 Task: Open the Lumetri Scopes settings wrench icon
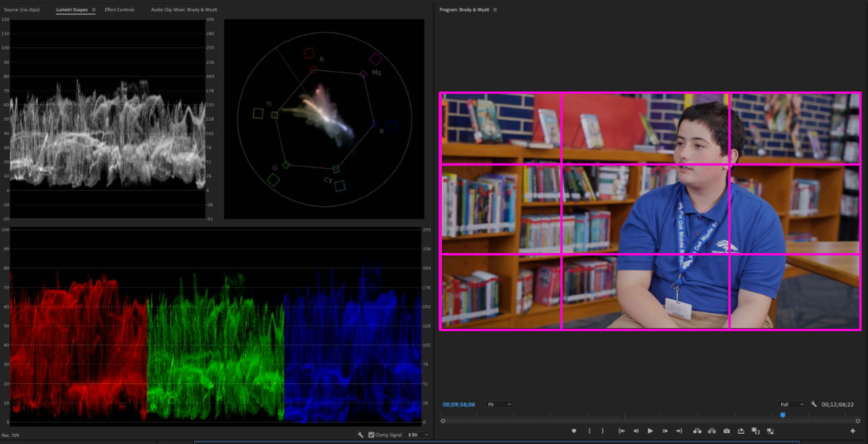pyautogui.click(x=359, y=435)
